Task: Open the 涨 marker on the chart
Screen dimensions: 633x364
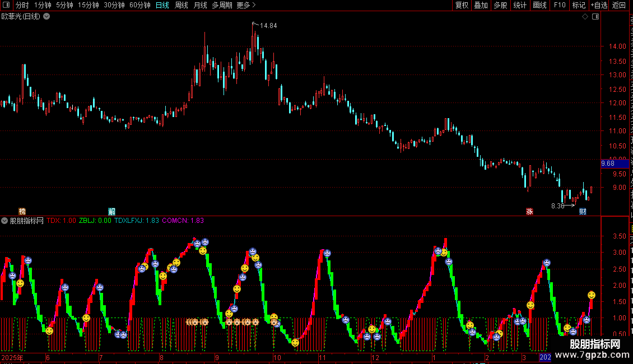Action: pyautogui.click(x=529, y=212)
